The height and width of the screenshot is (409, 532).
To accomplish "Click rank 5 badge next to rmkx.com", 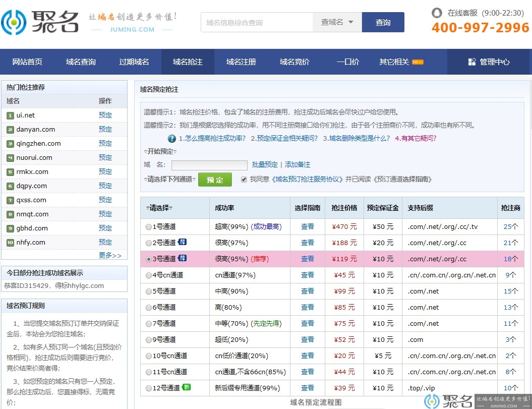I will (10, 172).
